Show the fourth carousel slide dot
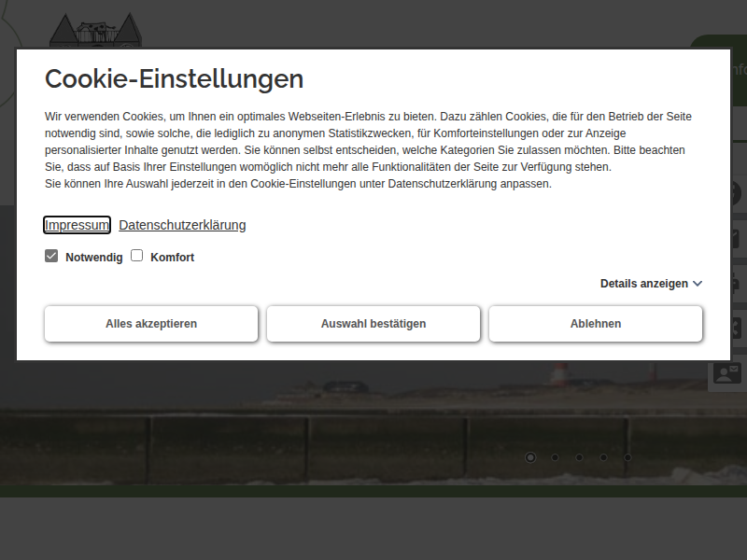This screenshot has height=560, width=747. (x=603, y=457)
